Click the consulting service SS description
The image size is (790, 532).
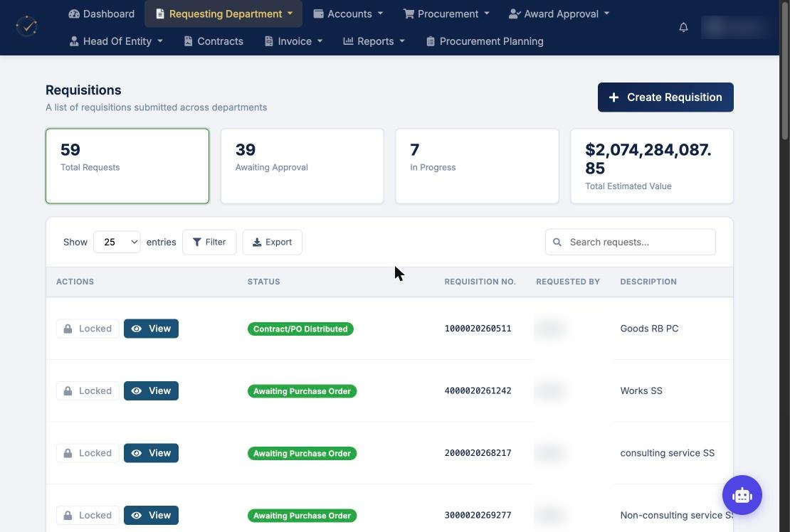[667, 453]
